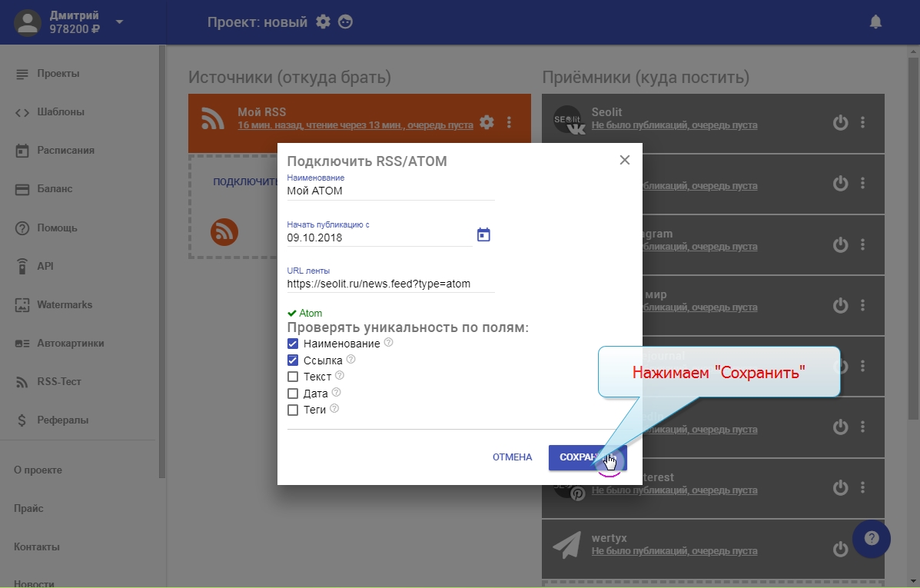The width and height of the screenshot is (920, 588).
Task: Open settings gear for Мой RSS
Action: click(487, 122)
